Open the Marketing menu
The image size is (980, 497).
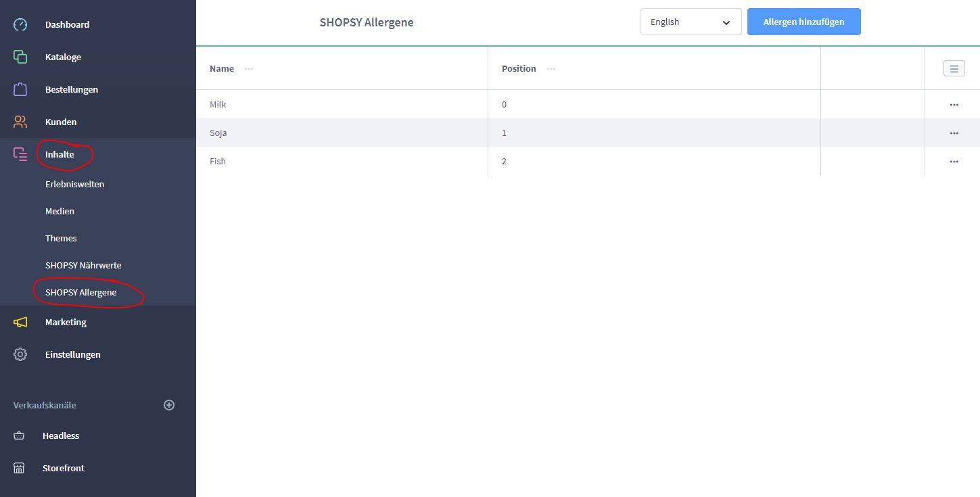tap(66, 322)
